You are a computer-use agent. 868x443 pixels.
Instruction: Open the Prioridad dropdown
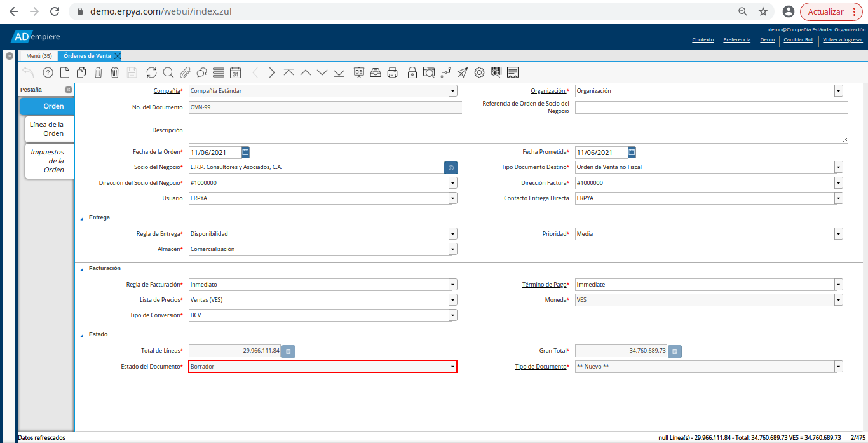tap(839, 234)
